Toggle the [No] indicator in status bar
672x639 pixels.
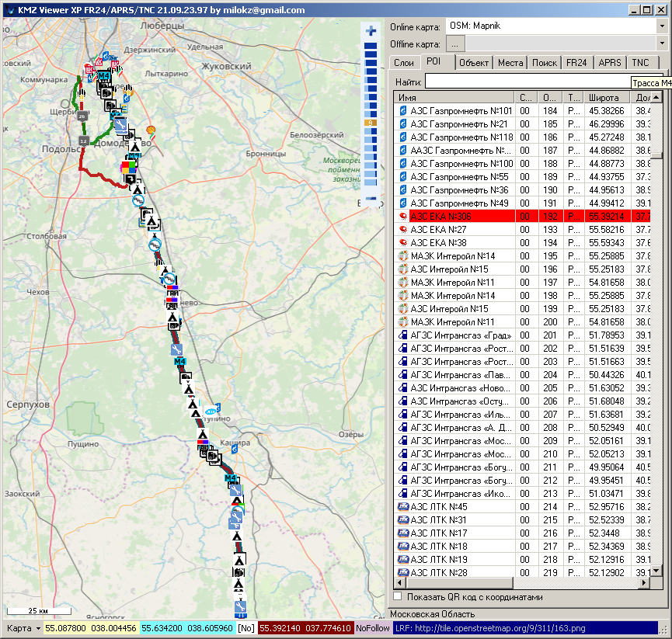tap(246, 628)
